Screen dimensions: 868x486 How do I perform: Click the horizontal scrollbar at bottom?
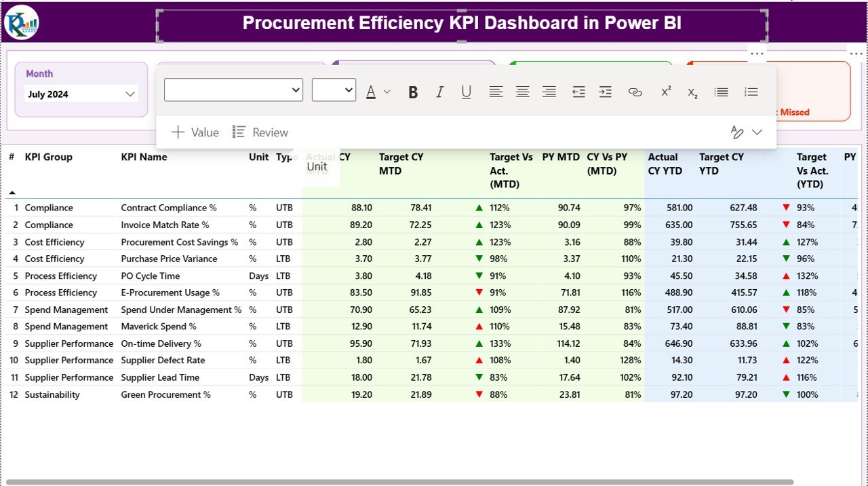(400, 482)
